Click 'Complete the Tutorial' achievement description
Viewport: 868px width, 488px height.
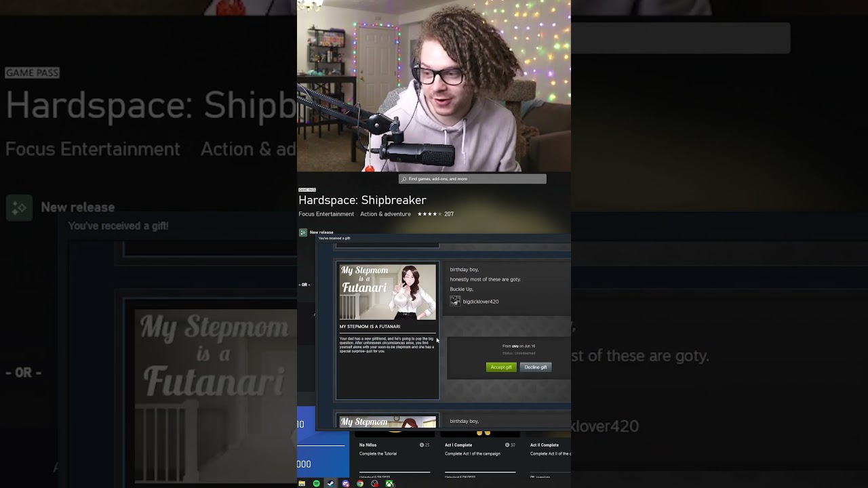(x=378, y=453)
